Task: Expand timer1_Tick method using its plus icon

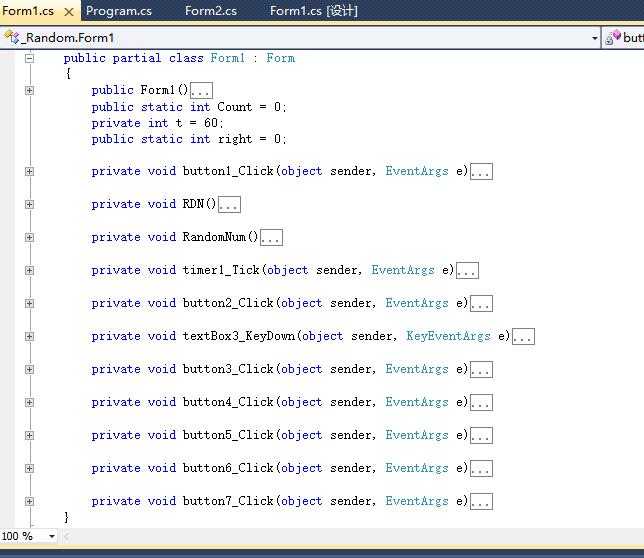Action: [x=29, y=270]
